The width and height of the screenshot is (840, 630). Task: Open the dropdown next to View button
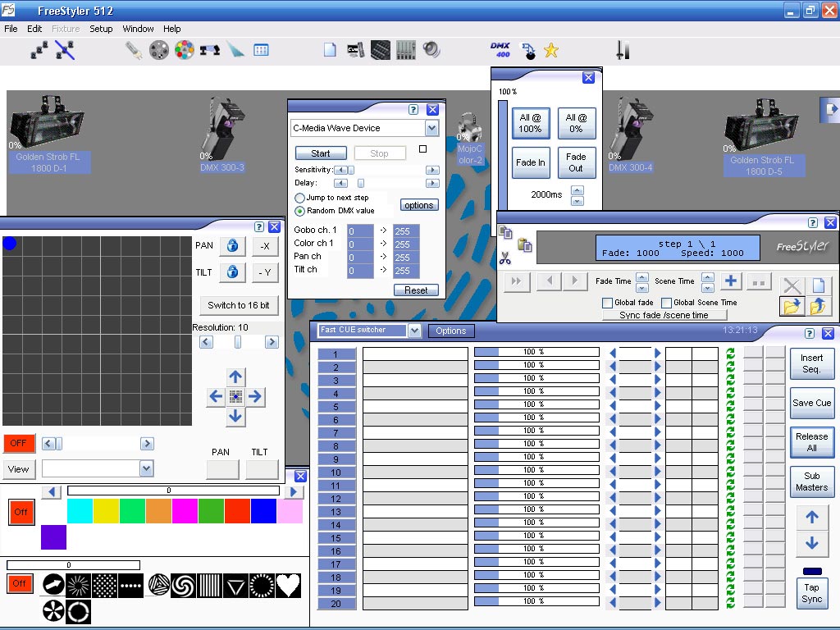[x=146, y=468]
